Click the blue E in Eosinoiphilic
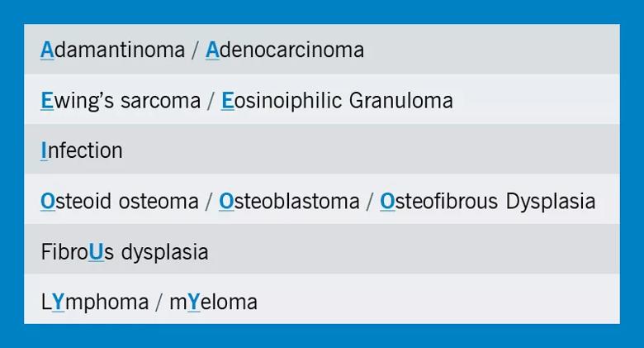Viewport: 644px width, 348px height. pos(228,101)
